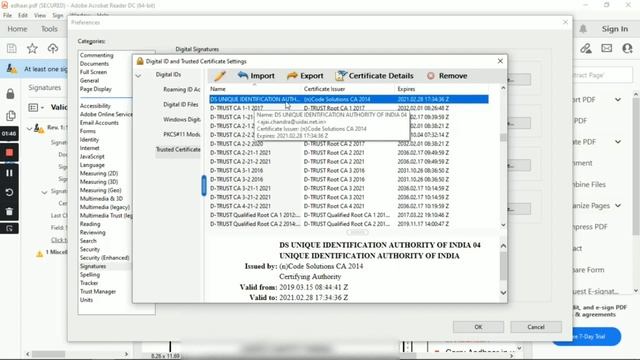
Task: Click the upload to cloud icon
Action: [x=53, y=49]
